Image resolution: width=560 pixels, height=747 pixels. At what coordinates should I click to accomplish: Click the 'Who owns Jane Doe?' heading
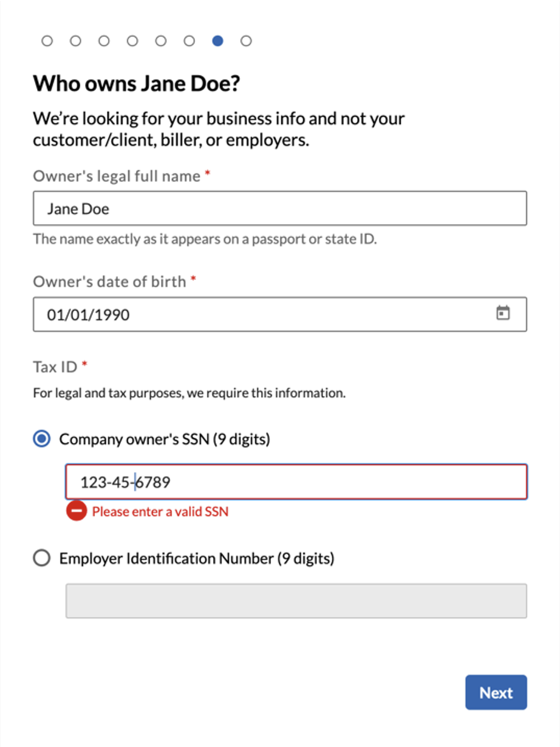(x=137, y=83)
